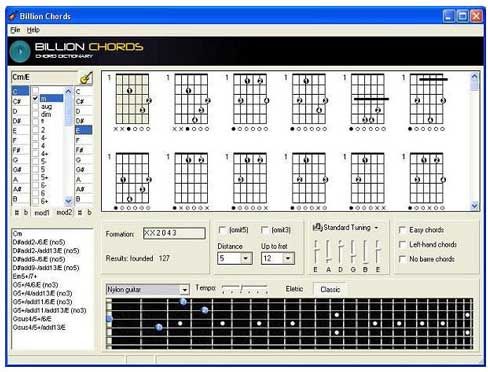This screenshot has height=372, width=488.
Task: Click chord diagrams scroll up arrow
Action: pyautogui.click(x=475, y=76)
